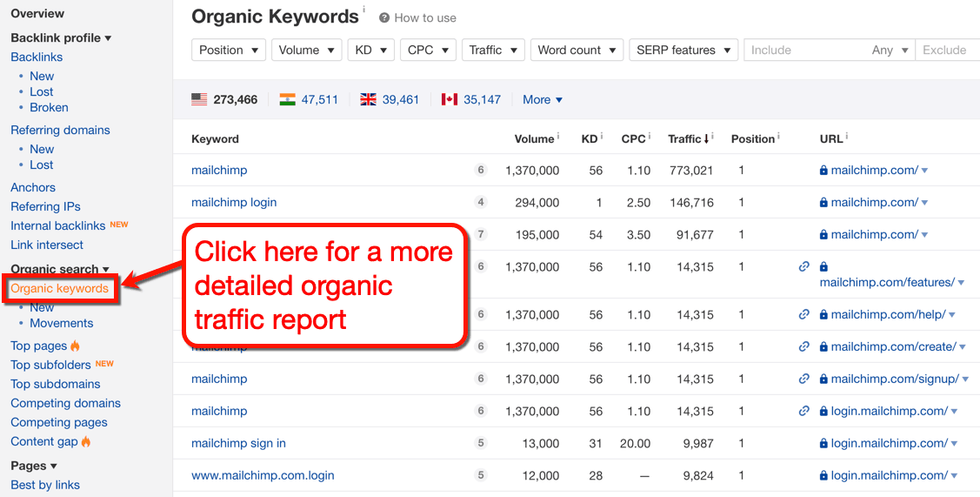Click the www.mailchimp.com.login keyword
This screenshot has width=980, height=497.
263,475
